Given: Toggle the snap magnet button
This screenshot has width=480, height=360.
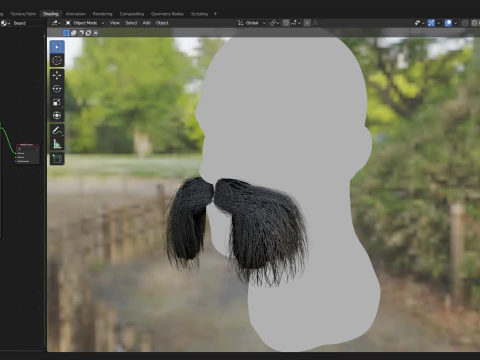Looking at the screenshot, I should point(286,23).
